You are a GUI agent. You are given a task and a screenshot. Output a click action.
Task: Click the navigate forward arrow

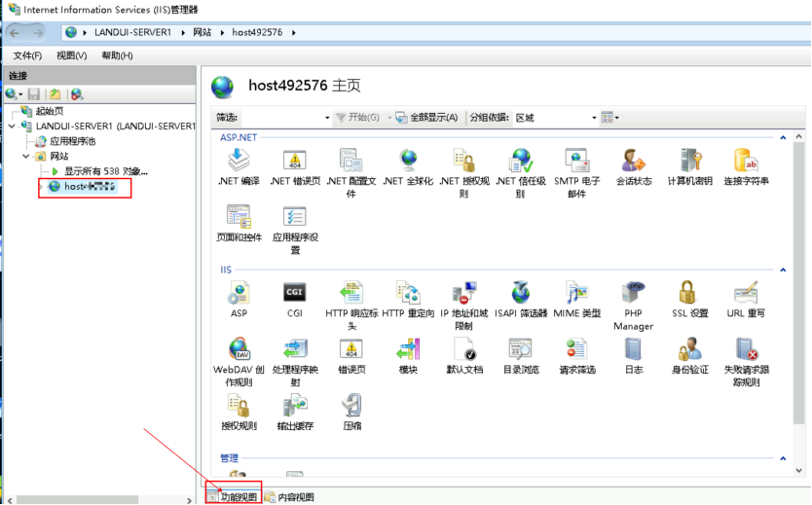point(38,33)
